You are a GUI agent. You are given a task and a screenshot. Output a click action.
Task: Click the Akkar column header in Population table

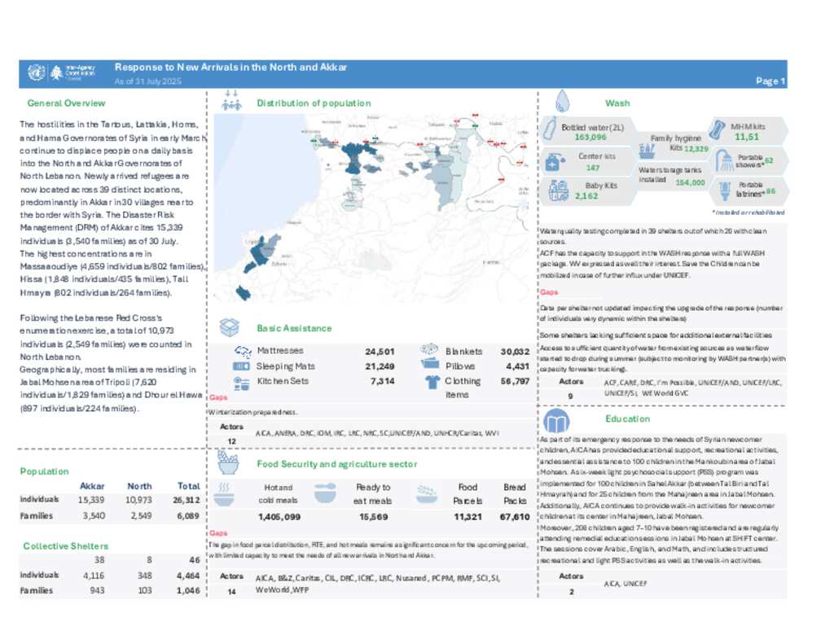91,486
